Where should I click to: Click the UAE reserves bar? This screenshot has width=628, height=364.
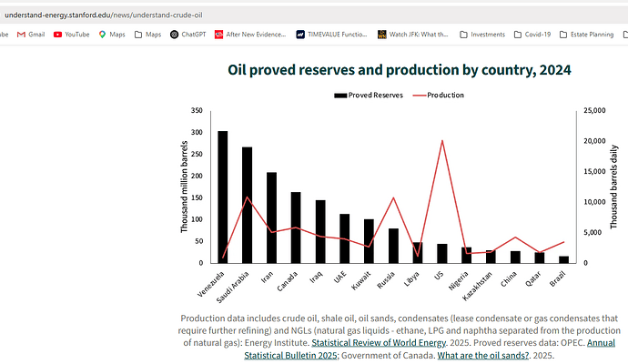click(344, 238)
